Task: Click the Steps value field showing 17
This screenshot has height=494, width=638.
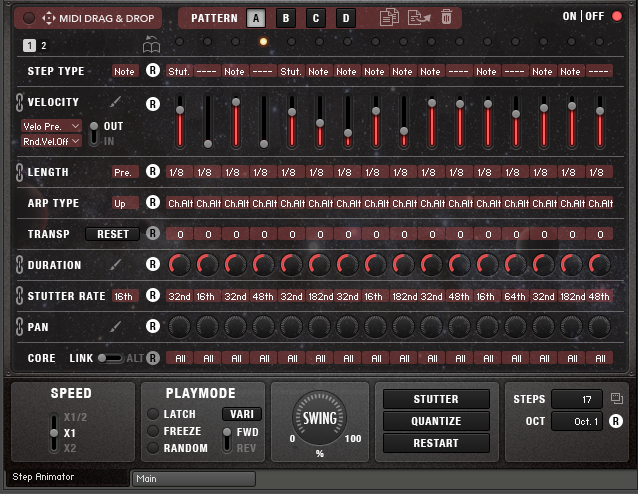Action: pyautogui.click(x=577, y=399)
